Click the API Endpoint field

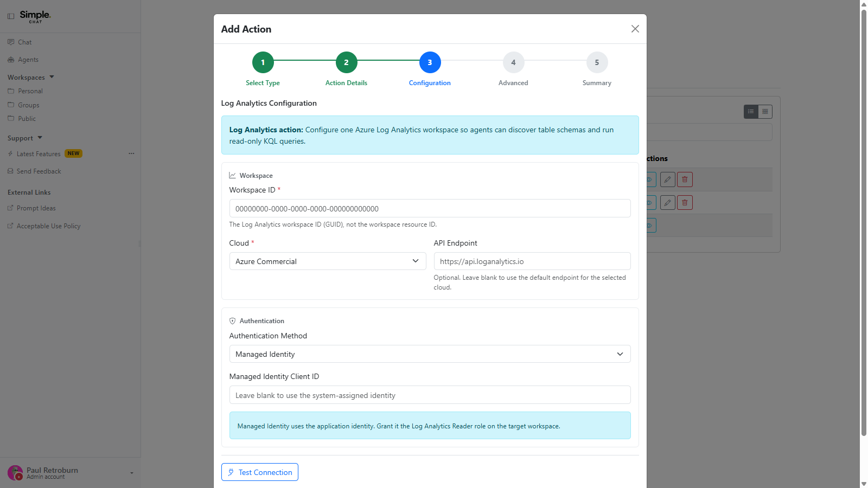532,261
